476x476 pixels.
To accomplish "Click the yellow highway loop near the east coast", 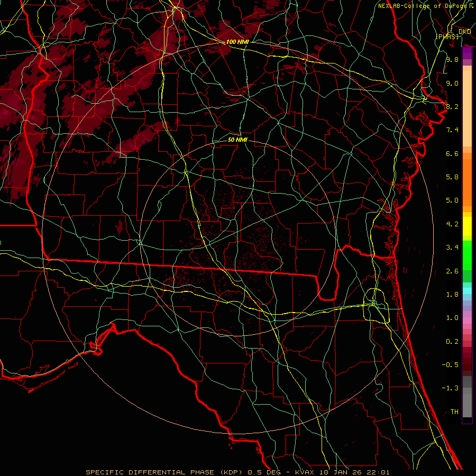I will 378,306.
